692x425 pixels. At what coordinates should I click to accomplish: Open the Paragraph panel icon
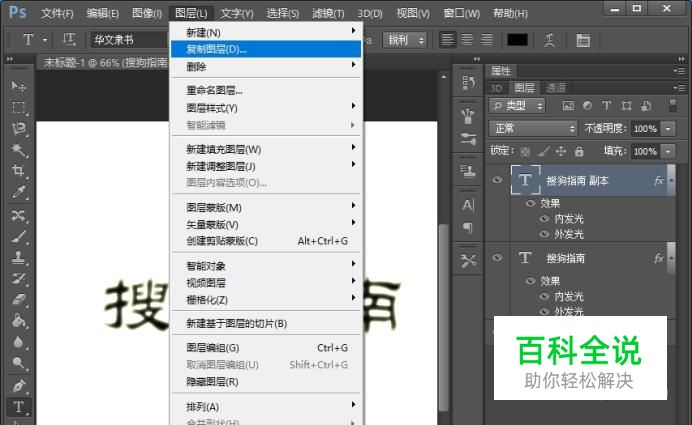point(468,228)
